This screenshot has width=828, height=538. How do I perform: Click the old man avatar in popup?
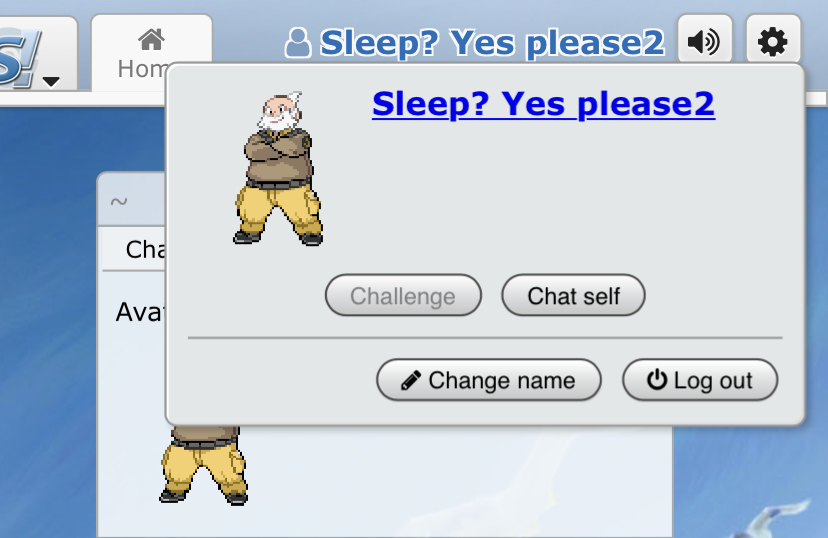click(278, 169)
